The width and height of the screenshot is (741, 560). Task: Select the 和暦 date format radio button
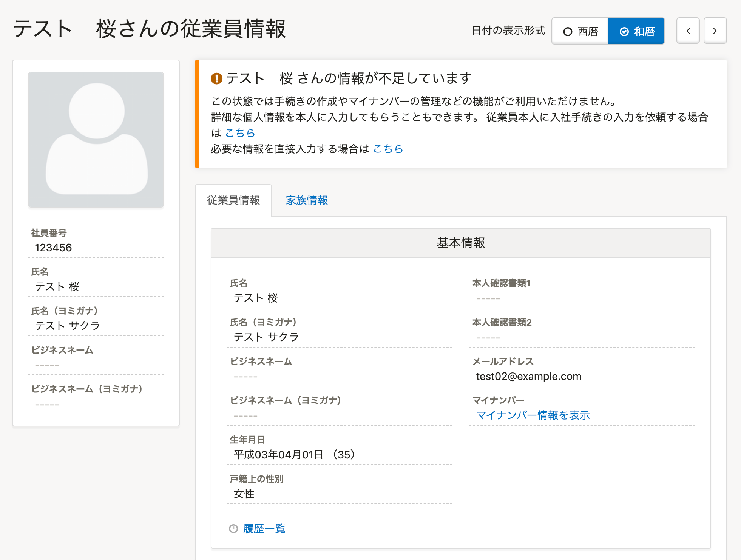click(x=636, y=31)
